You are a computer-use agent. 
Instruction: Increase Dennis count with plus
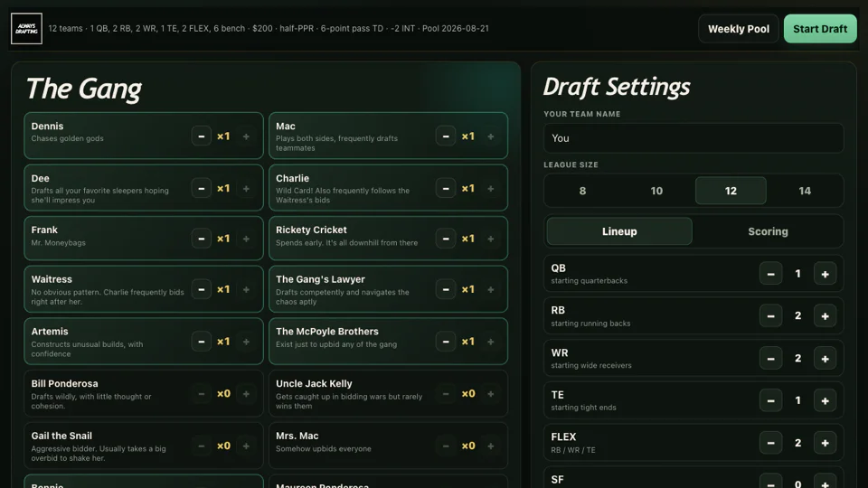point(246,136)
